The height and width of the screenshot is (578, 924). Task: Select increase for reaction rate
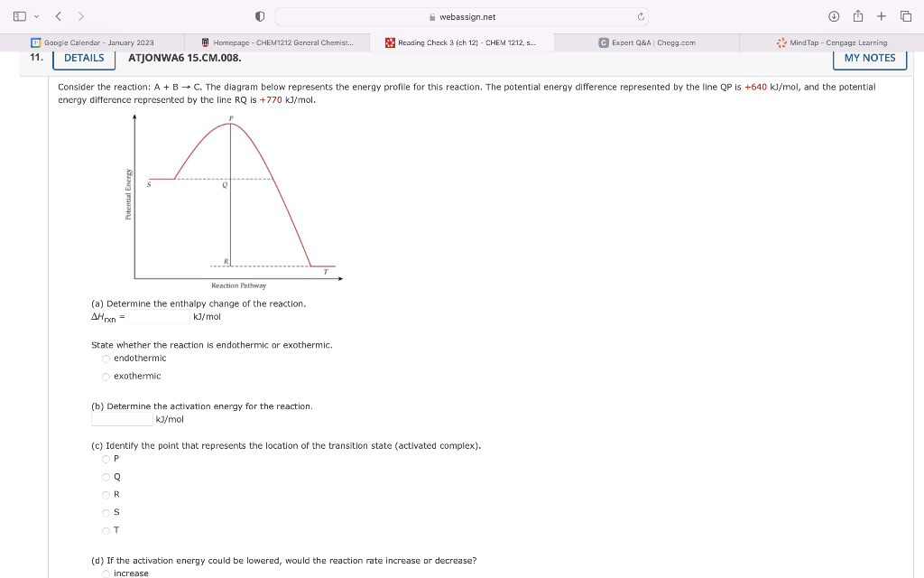click(x=106, y=572)
